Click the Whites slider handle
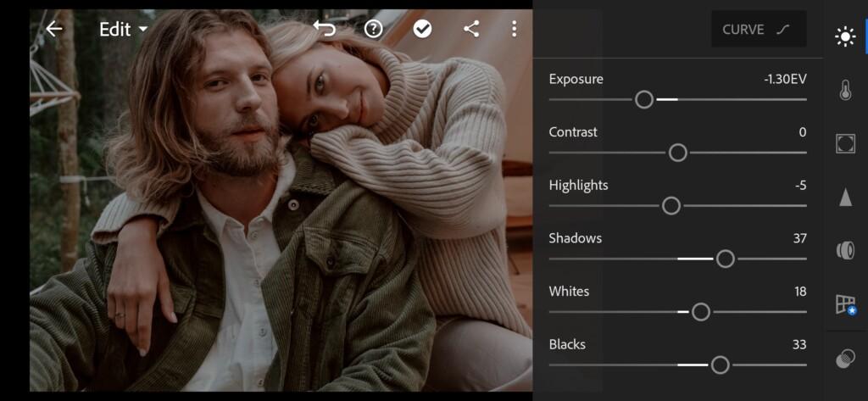The width and height of the screenshot is (868, 401). point(701,312)
